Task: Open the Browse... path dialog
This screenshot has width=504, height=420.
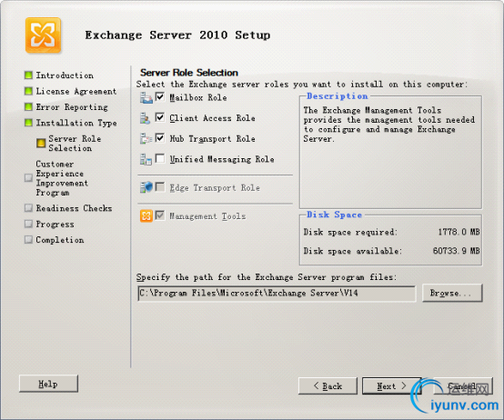Action: (x=452, y=293)
